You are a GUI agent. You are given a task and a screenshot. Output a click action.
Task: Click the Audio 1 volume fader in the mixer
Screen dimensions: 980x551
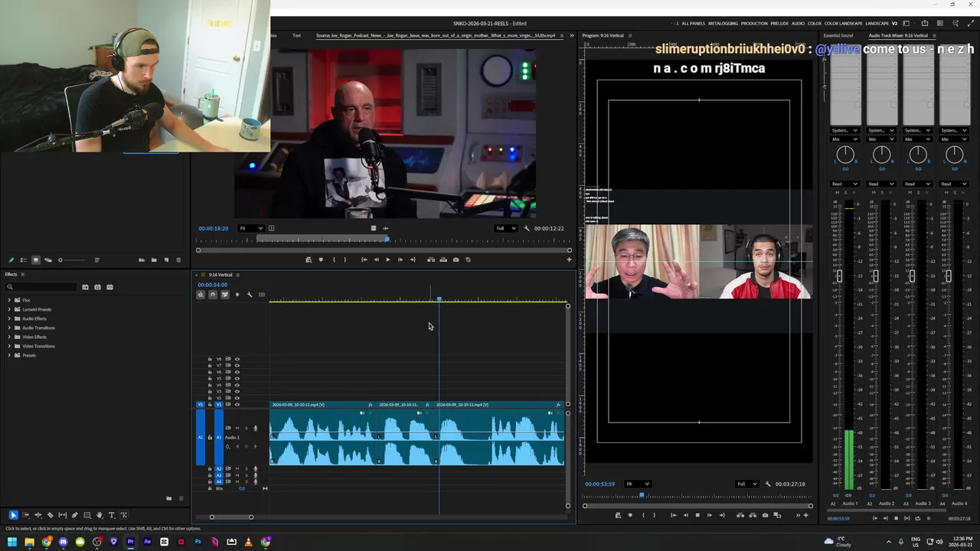click(839, 276)
